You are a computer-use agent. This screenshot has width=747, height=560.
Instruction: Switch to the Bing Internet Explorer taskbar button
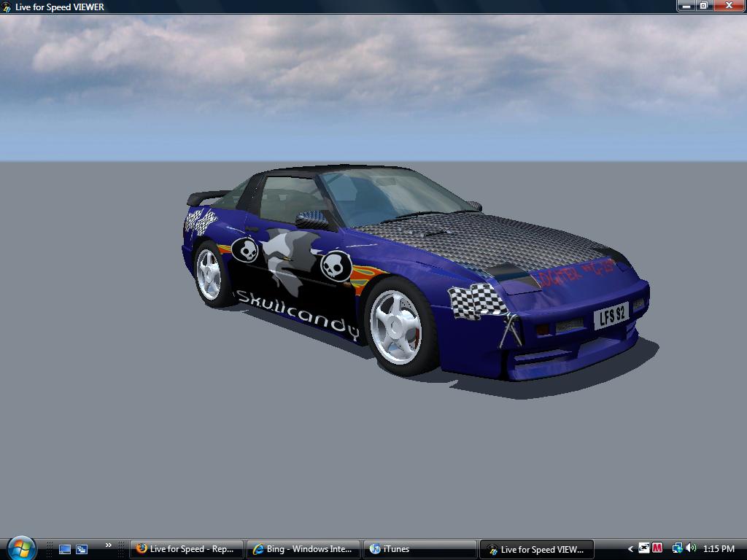tap(304, 549)
